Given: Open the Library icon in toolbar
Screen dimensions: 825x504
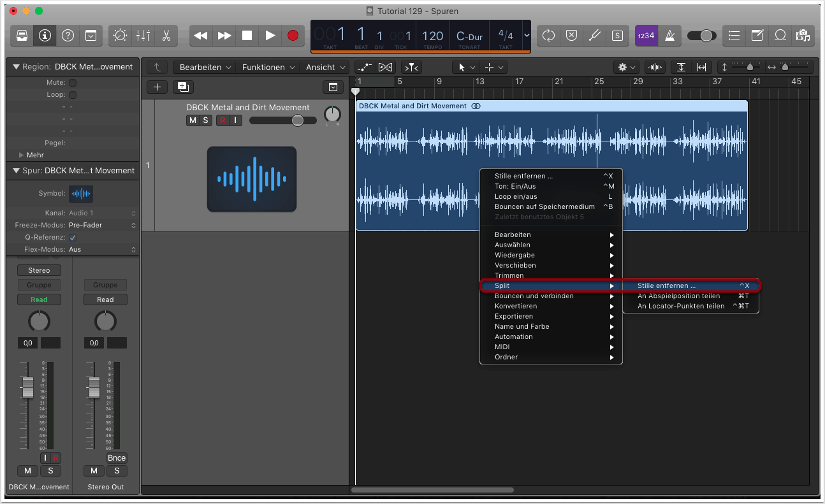Looking at the screenshot, I should [22, 36].
